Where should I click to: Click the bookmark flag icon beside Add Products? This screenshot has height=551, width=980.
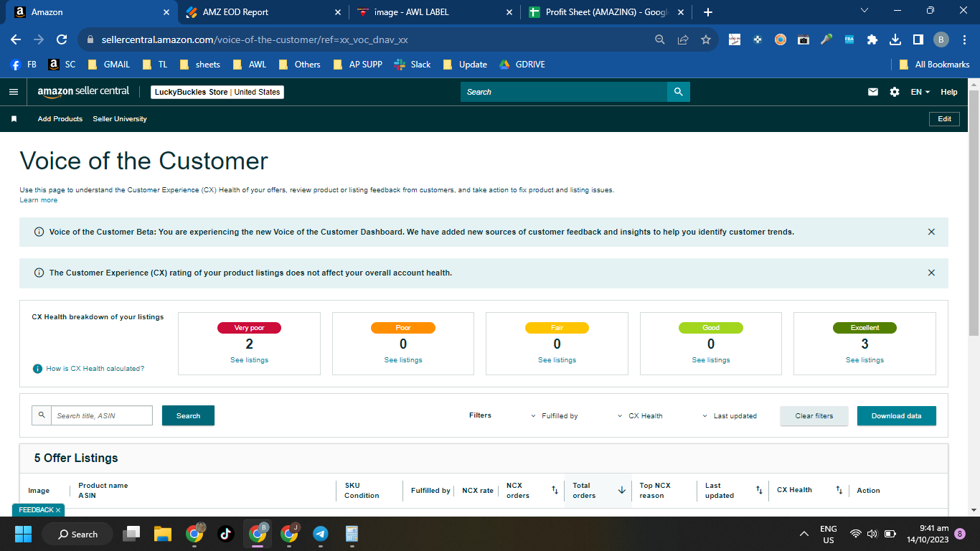pos(14,119)
